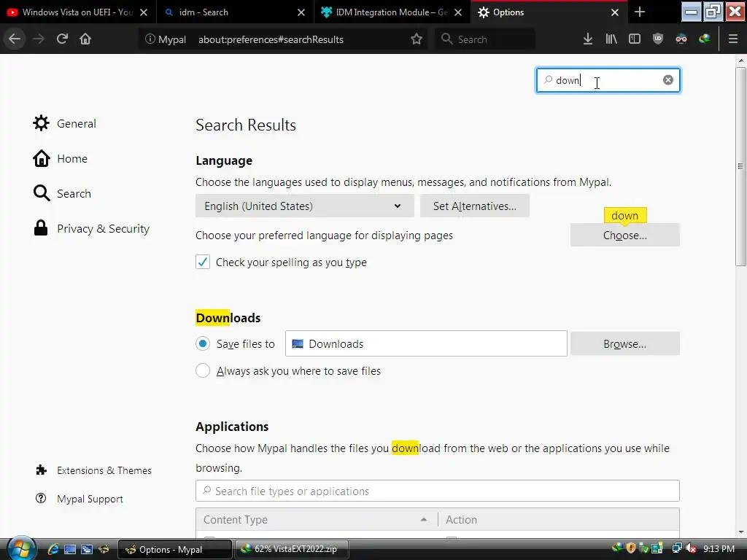747x560 pixels.
Task: Click Set Alternatives button
Action: click(474, 206)
